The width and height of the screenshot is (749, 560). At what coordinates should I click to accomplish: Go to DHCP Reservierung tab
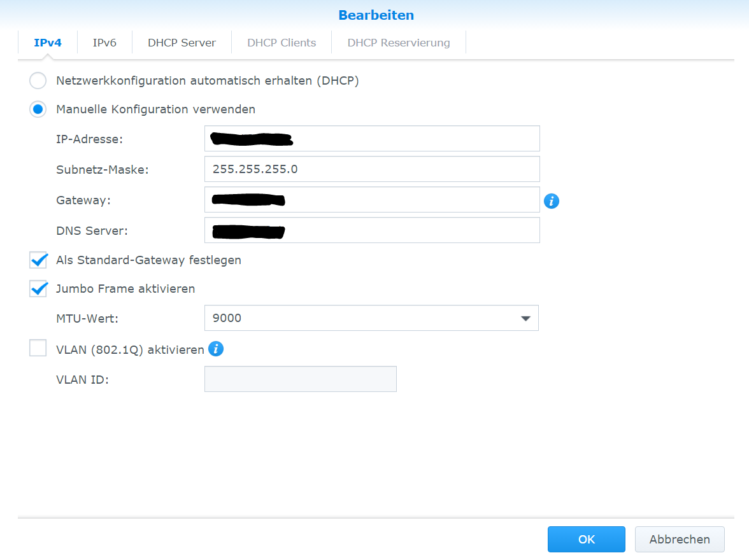[x=399, y=43]
